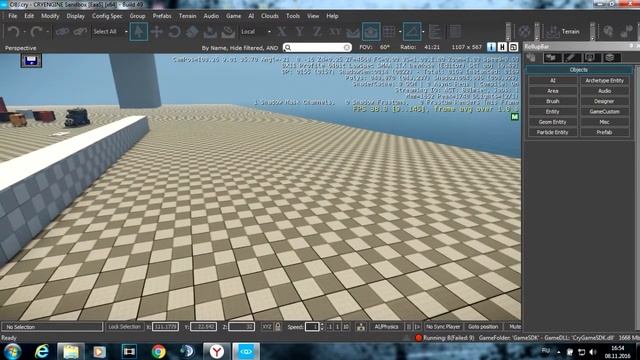This screenshot has width=640, height=360.
Task: Activate the Rotate tool icon
Action: tap(175, 31)
